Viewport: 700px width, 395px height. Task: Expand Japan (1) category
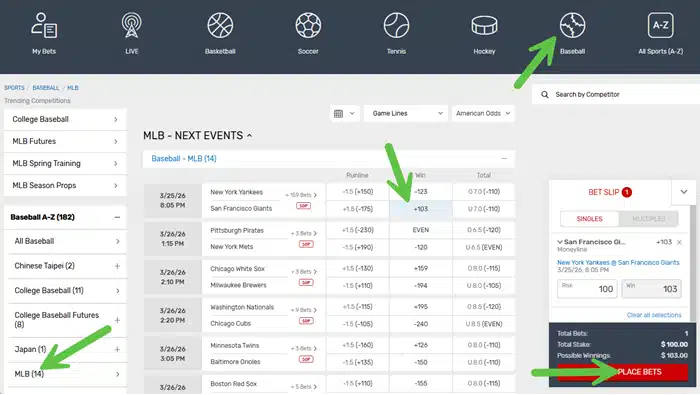[x=117, y=349]
